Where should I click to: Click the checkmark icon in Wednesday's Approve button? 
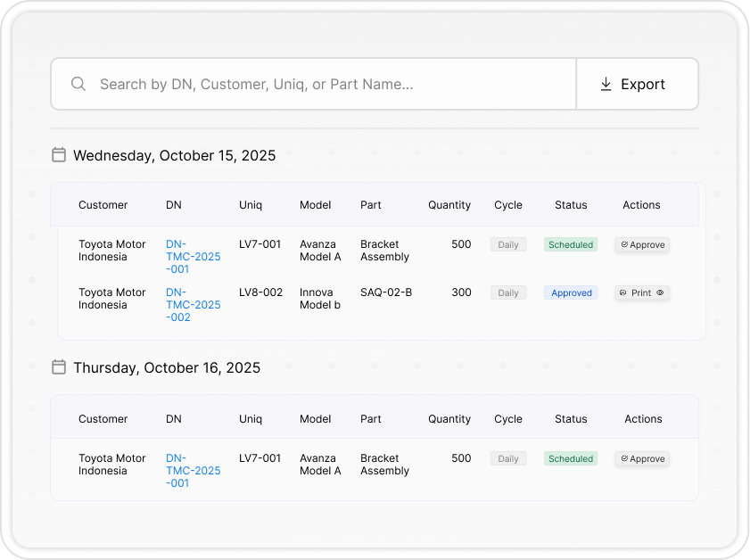tap(624, 244)
